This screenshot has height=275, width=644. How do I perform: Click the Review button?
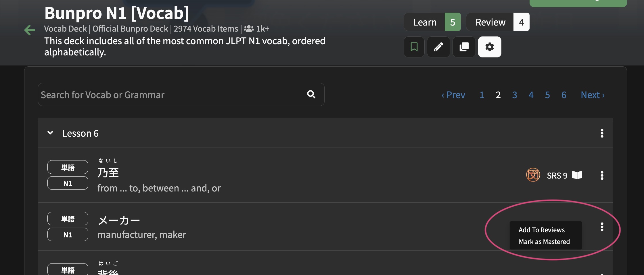click(498, 22)
